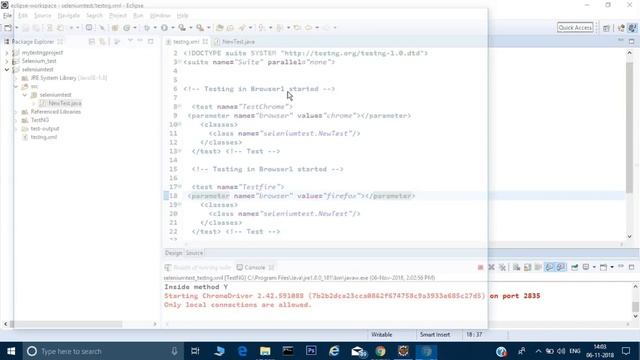This screenshot has width=640, height=360.
Task: Click Pin Console icon
Action: pyautogui.click(x=575, y=267)
